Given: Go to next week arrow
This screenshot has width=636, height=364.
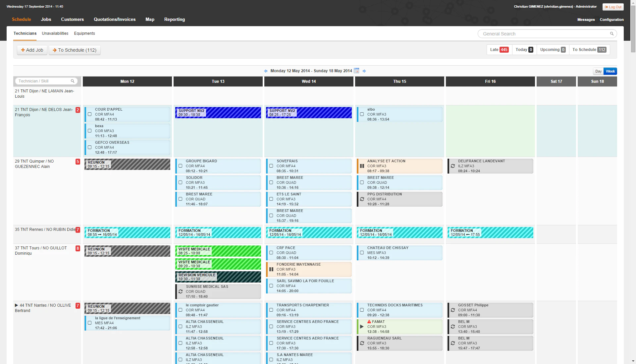Looking at the screenshot, I should 364,71.
